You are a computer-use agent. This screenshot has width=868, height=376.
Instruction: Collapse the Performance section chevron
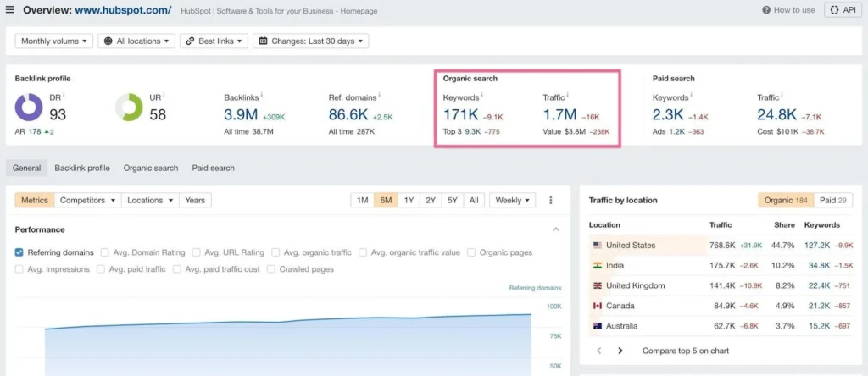click(556, 229)
